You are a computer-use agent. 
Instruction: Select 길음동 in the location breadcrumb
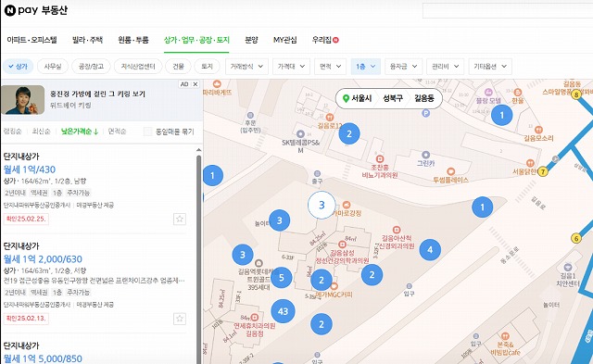424,99
